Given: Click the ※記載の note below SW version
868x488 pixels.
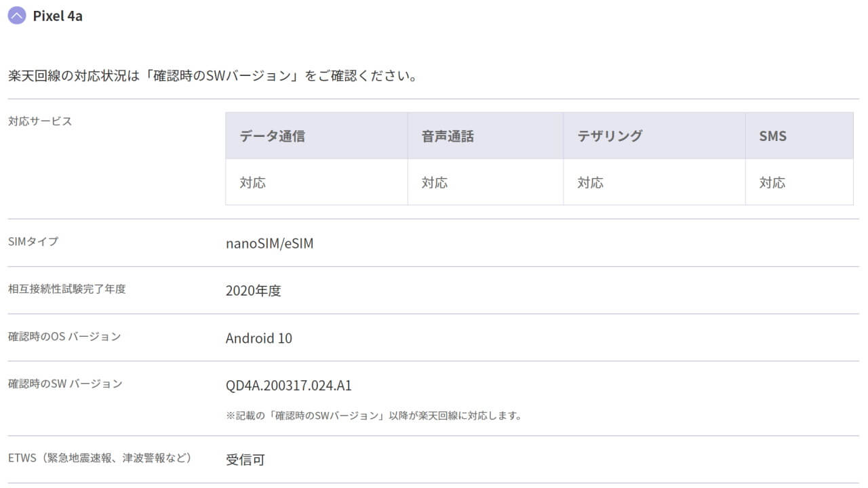Looking at the screenshot, I should pos(373,415).
